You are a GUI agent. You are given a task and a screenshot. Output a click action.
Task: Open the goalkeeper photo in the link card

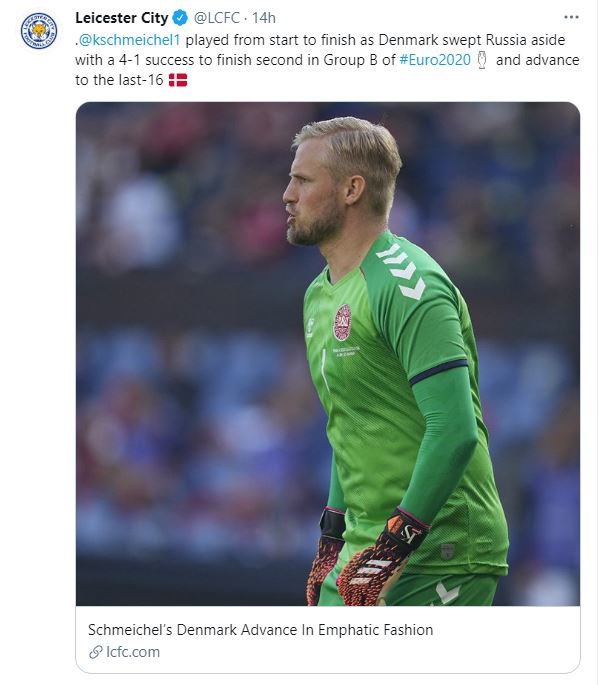point(328,354)
